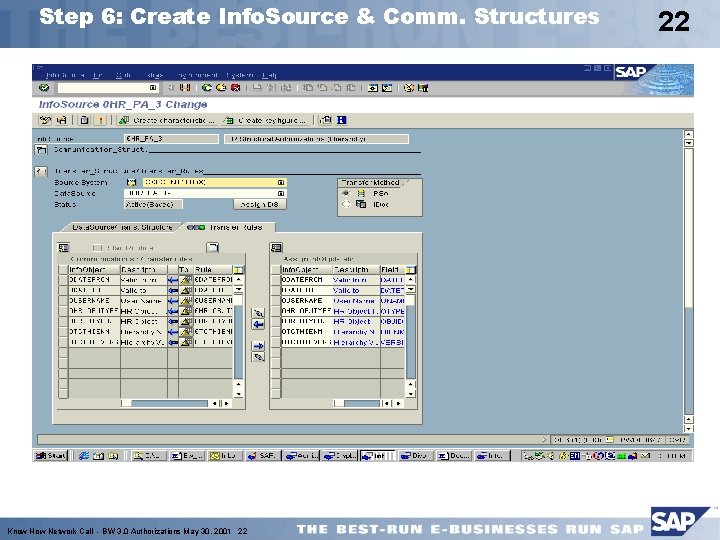Click the yellow Exit icon

coord(221,87)
